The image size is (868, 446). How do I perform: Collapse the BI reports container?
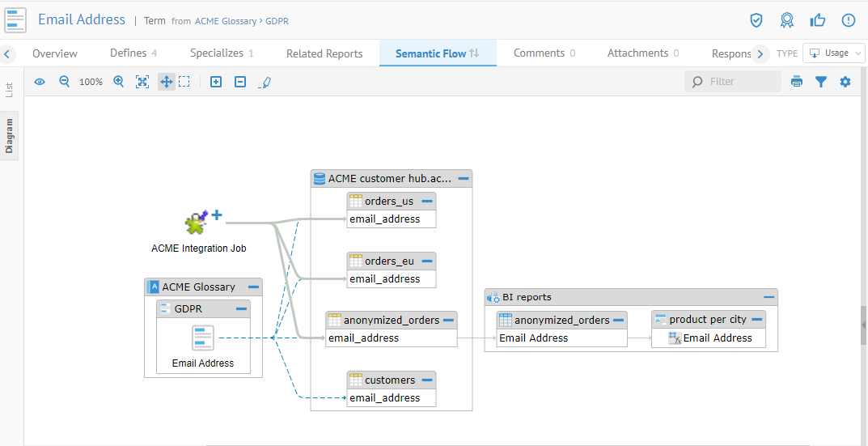coord(768,297)
